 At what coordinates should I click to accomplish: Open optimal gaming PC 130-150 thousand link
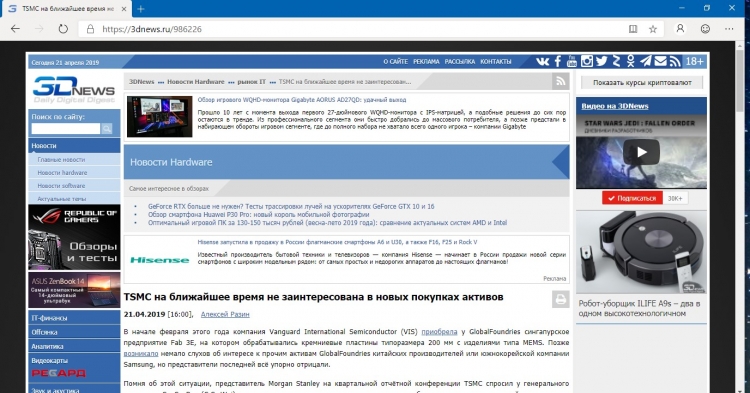click(327, 223)
